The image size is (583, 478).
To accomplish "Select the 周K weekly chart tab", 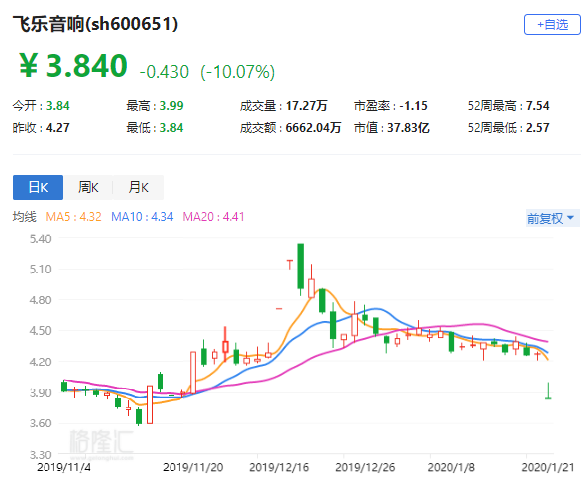I will point(88,187).
